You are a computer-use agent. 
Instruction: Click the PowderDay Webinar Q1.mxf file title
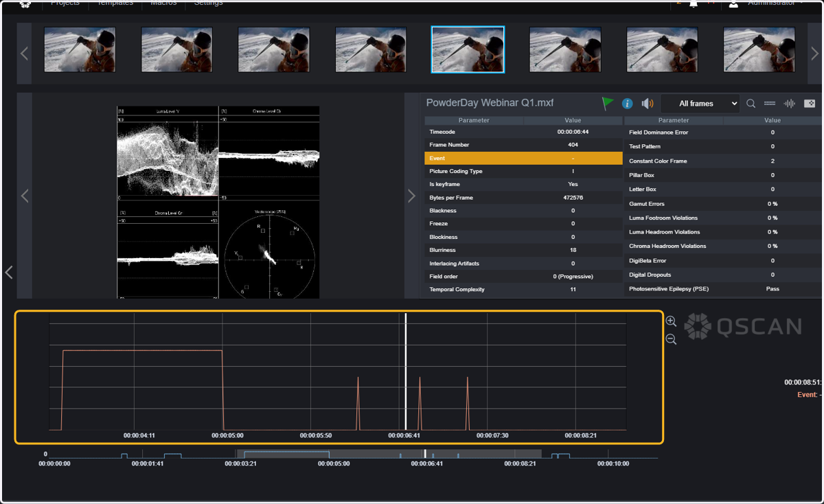(490, 103)
